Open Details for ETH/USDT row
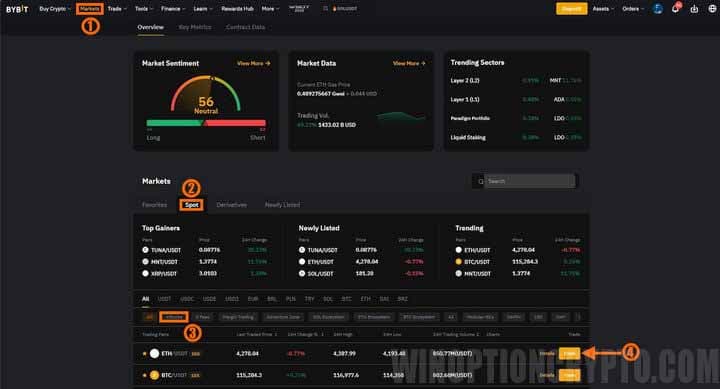720x389 pixels. click(546, 354)
